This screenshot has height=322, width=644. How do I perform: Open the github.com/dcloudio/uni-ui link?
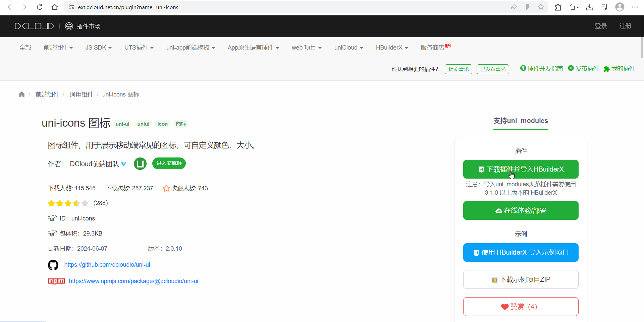click(107, 265)
